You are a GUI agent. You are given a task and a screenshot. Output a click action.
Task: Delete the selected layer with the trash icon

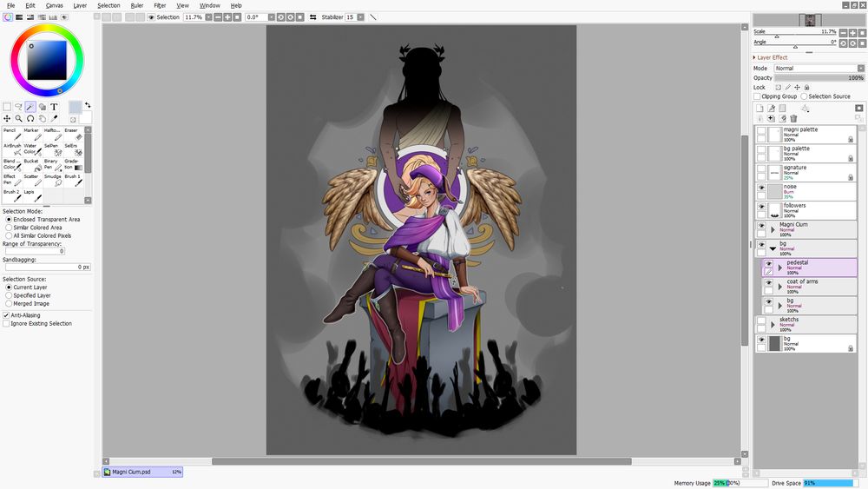793,118
